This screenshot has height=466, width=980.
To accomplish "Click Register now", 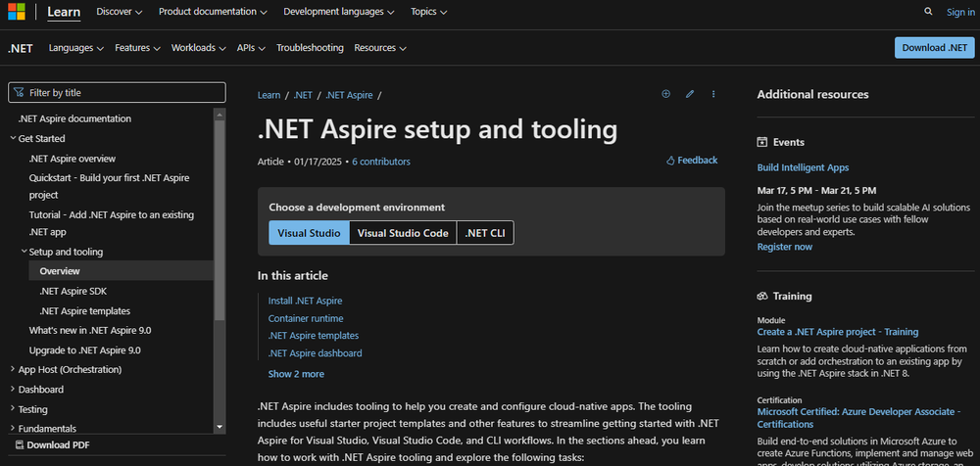I will [784, 247].
